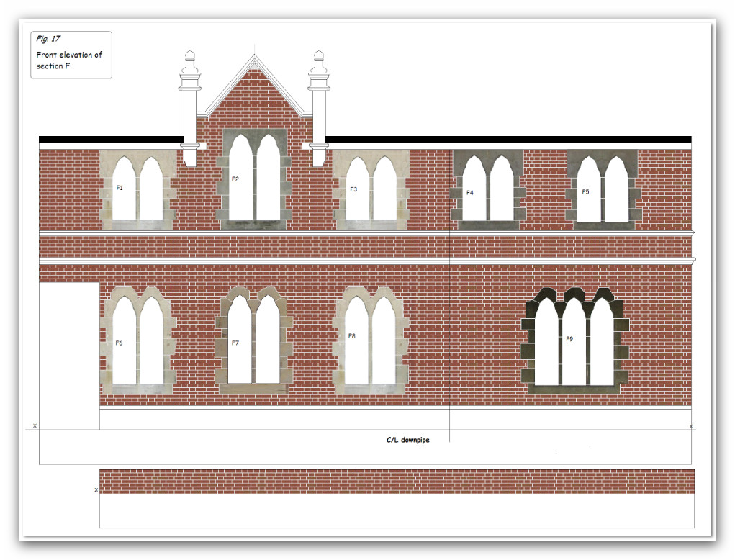735x560 pixels.
Task: Click the Fig. 17 caption title
Action: [48, 39]
